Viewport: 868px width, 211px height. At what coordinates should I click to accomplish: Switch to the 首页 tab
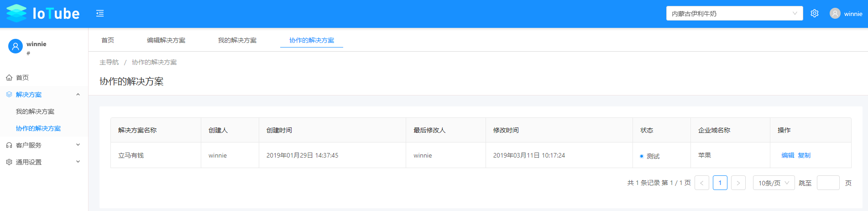click(108, 40)
